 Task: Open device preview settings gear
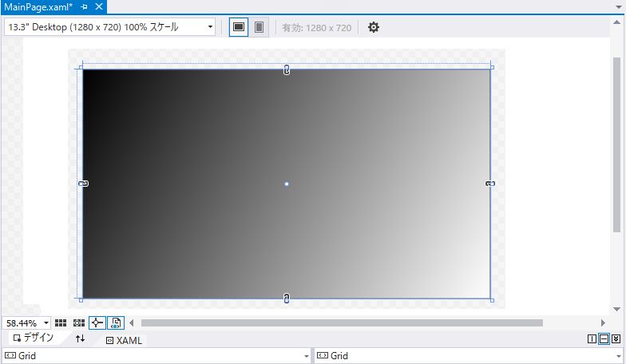tap(374, 27)
